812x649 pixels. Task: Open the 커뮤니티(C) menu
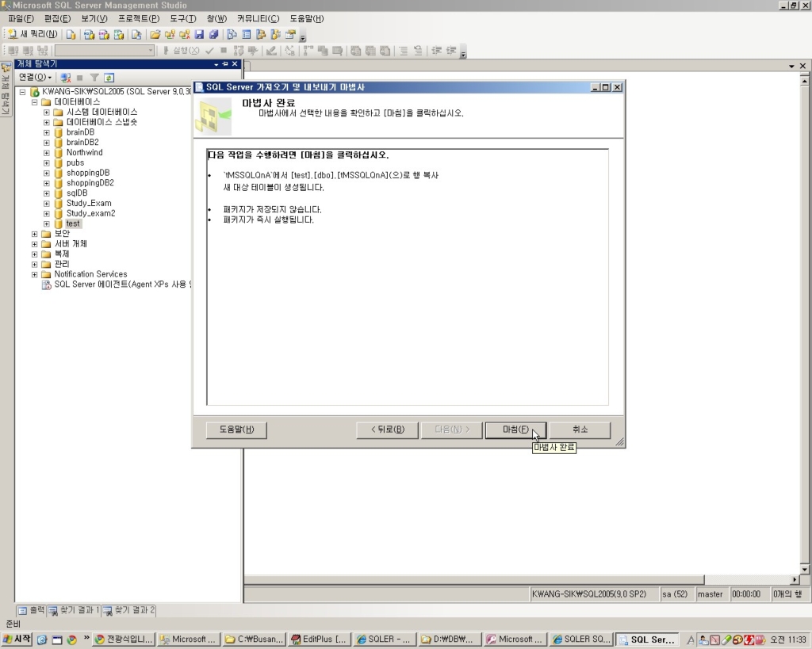click(x=258, y=19)
